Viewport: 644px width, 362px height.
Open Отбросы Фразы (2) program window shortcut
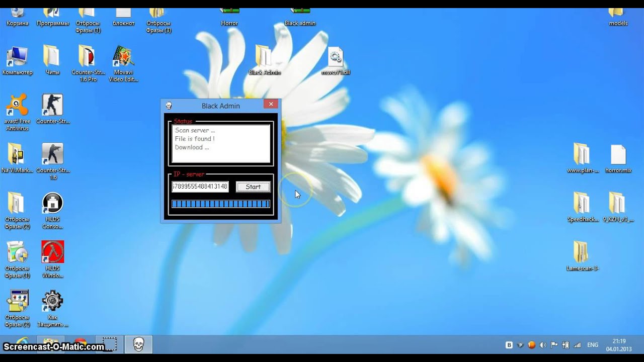(18, 309)
